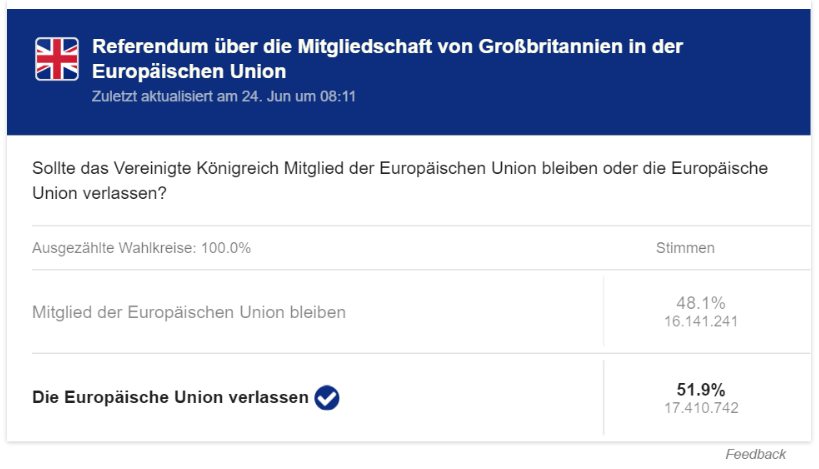The width and height of the screenshot is (819, 469).
Task: Select 'Mitglied der Europäischen Union bleiben' row
Action: 190,312
